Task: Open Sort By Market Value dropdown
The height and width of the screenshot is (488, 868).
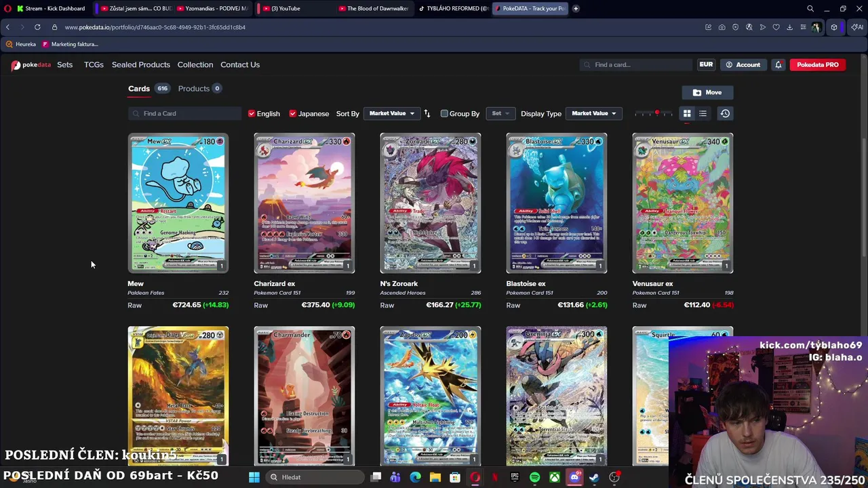Action: click(391, 114)
